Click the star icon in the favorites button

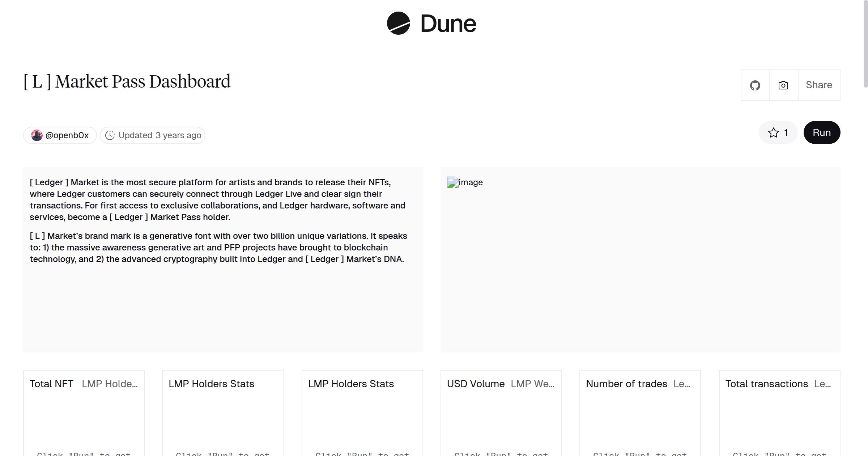[773, 132]
